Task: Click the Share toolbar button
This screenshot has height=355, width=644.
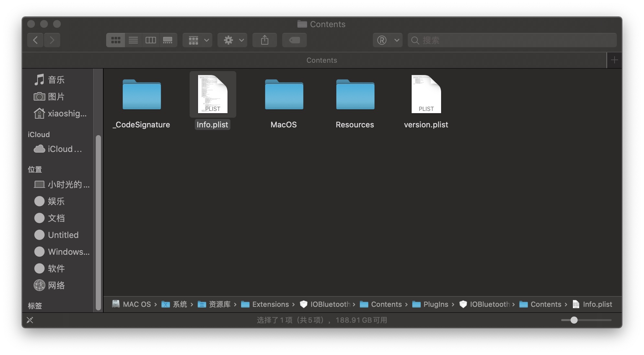Action: point(264,40)
